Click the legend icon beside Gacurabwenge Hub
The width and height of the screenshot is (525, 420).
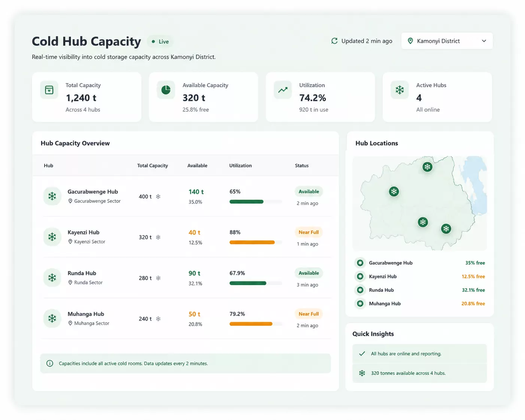click(360, 263)
